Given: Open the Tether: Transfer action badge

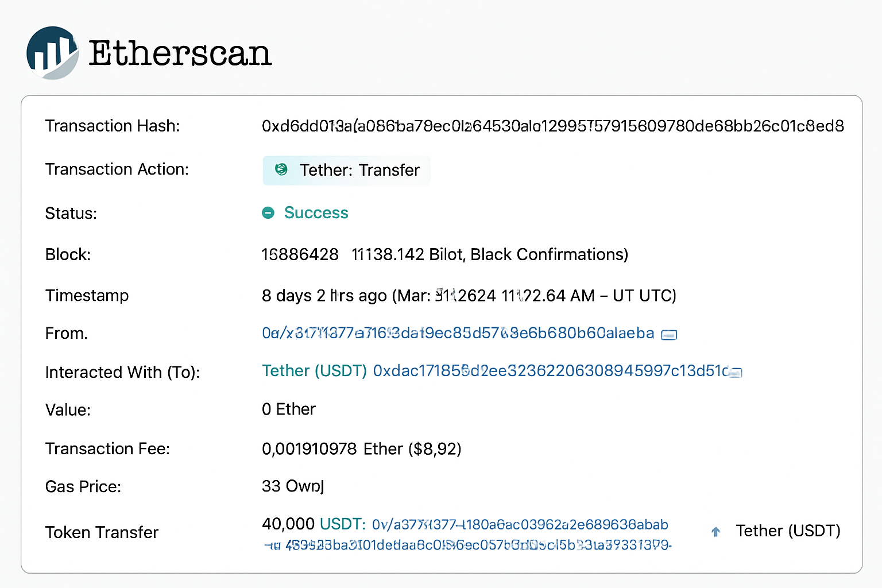Looking at the screenshot, I should pyautogui.click(x=346, y=170).
